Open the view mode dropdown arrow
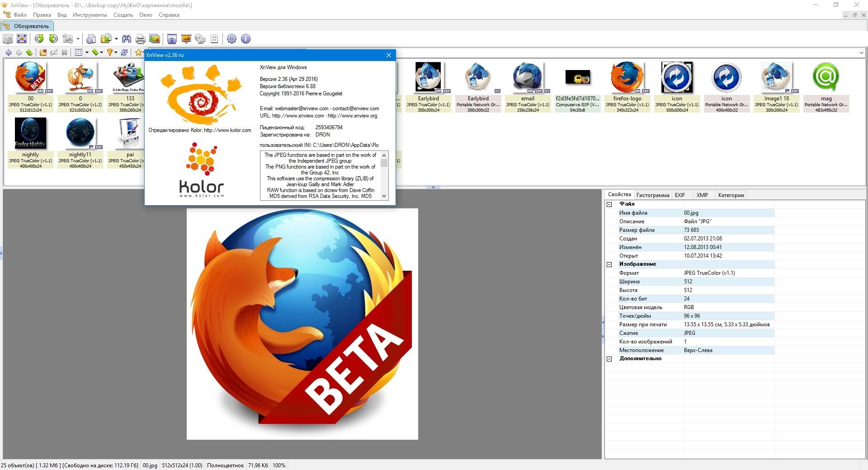Image resolution: width=868 pixels, height=470 pixels. point(87,52)
